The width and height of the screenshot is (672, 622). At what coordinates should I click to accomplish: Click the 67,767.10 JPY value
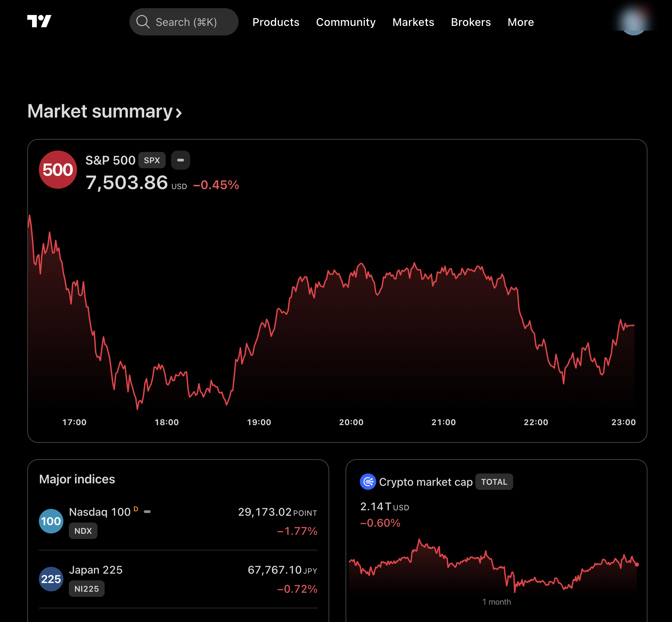pyautogui.click(x=282, y=570)
